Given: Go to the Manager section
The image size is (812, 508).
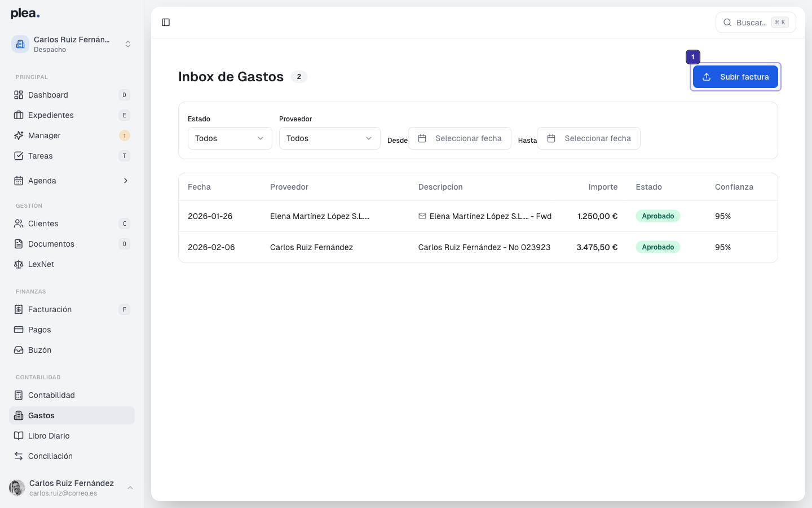Looking at the screenshot, I should (x=72, y=135).
